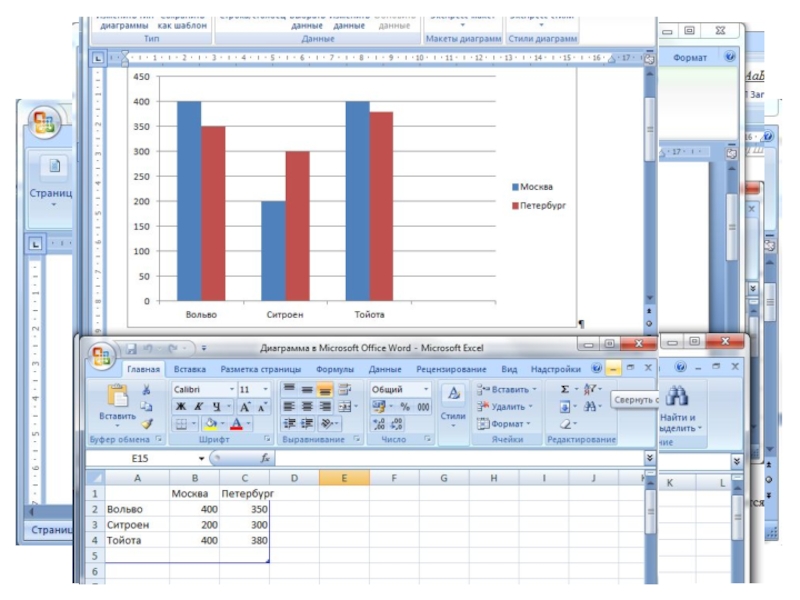Image resolution: width=800 pixels, height=600 pixels.
Task: Click the percent style icon
Action: coord(406,407)
